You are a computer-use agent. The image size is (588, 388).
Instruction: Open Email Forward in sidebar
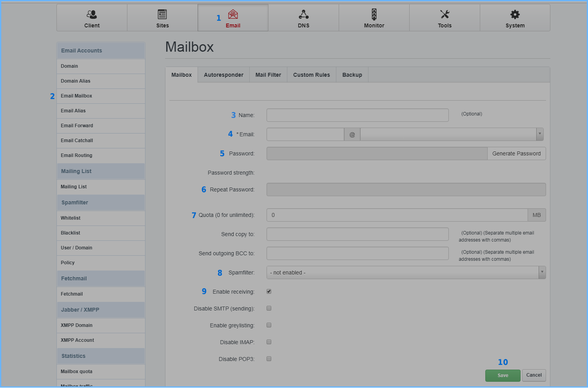101,126
